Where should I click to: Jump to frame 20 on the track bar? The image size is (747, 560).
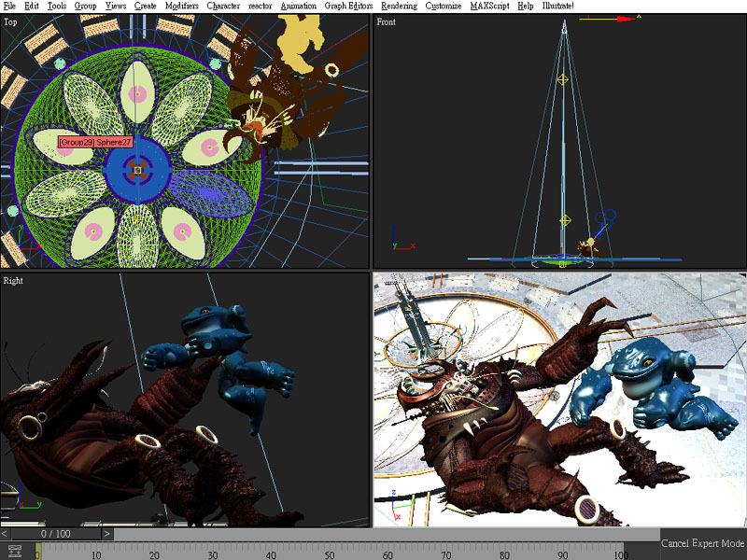click(154, 554)
